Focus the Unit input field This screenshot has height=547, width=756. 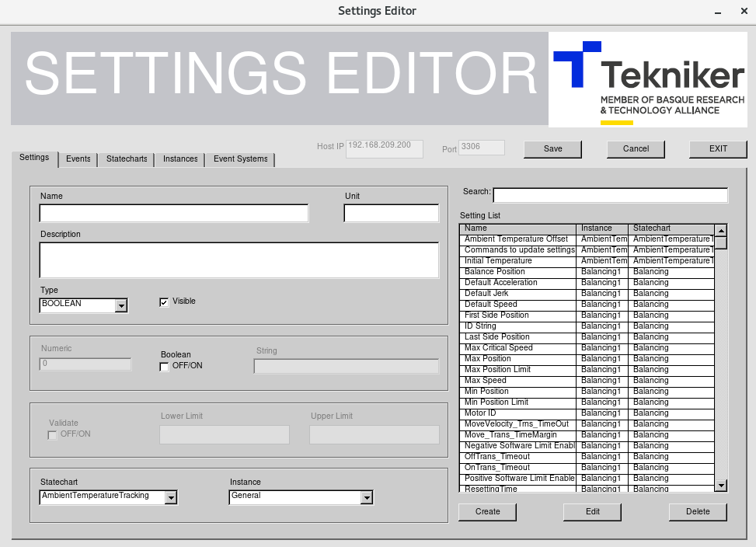pyautogui.click(x=392, y=214)
